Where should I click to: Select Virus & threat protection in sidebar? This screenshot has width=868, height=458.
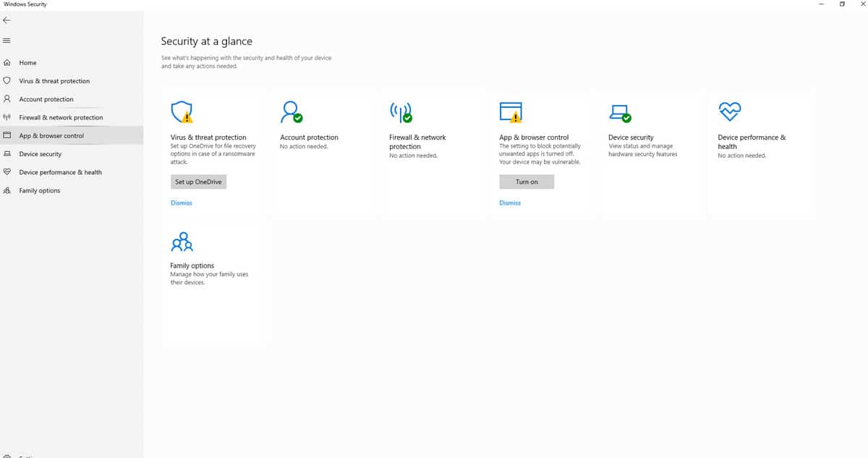pos(54,81)
